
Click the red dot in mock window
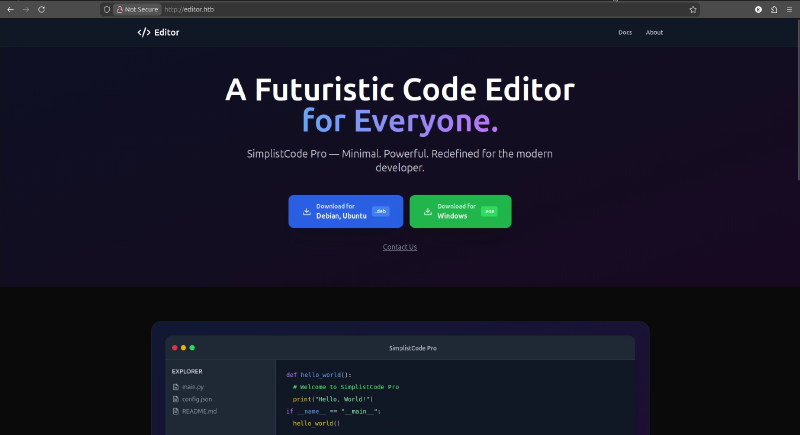175,347
